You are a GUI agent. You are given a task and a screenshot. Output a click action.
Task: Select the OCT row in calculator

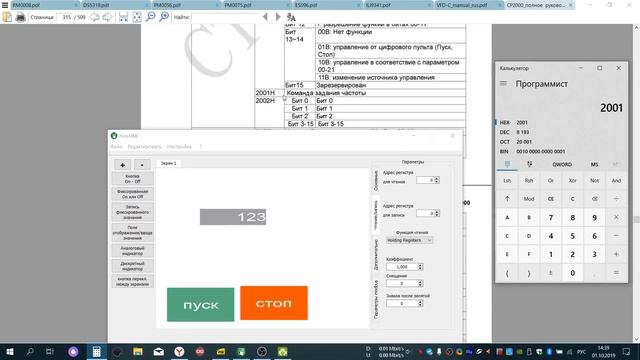click(x=561, y=142)
